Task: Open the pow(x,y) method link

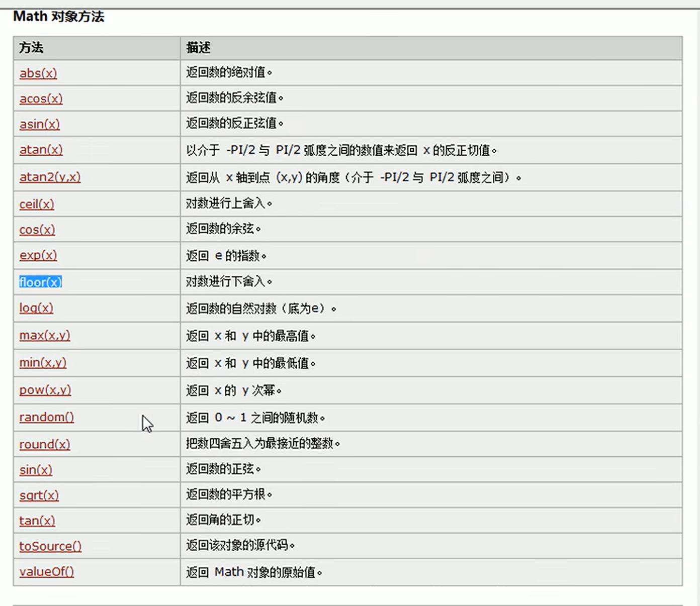Action: pos(45,390)
